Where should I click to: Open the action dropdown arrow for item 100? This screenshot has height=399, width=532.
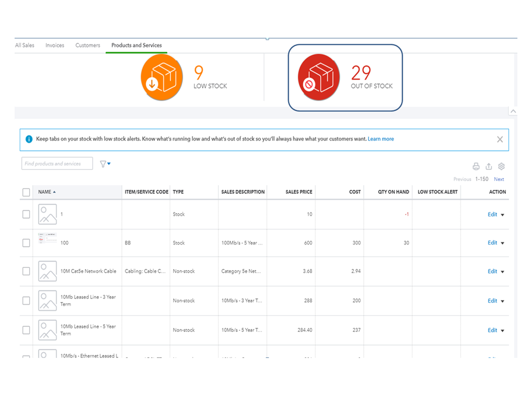point(503,243)
